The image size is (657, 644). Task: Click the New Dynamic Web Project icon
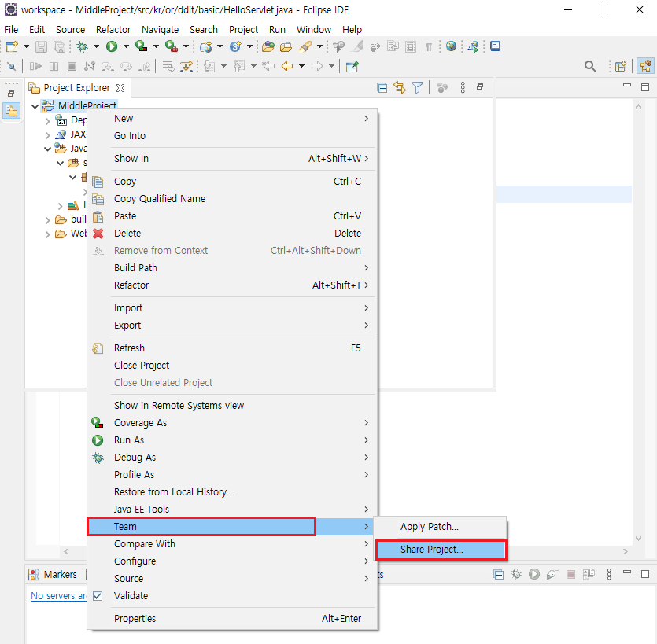click(205, 46)
